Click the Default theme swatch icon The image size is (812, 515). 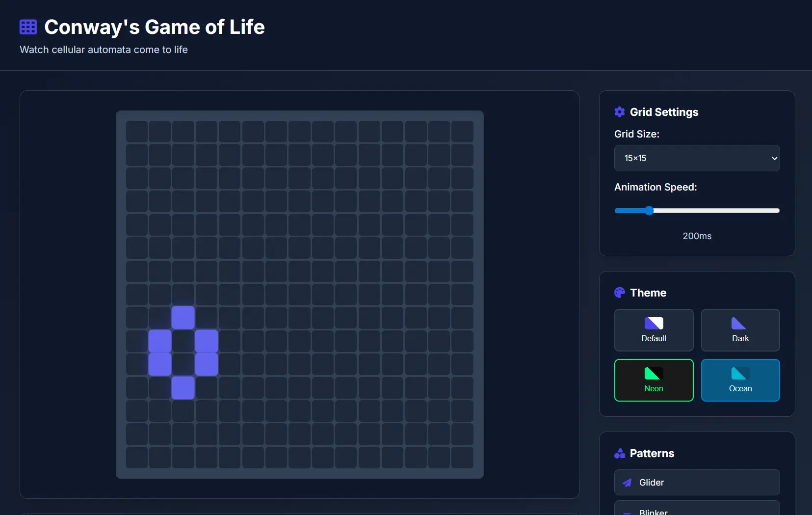[x=654, y=323]
